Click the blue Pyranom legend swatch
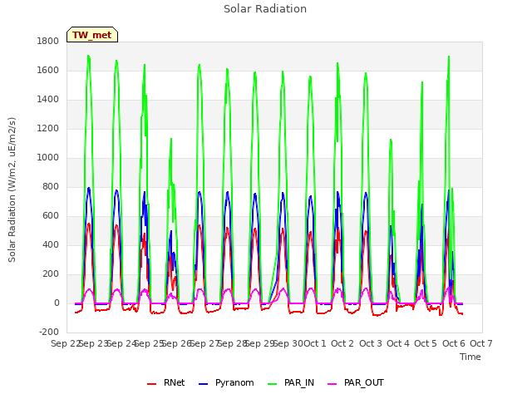532x399 pixels. (203, 384)
